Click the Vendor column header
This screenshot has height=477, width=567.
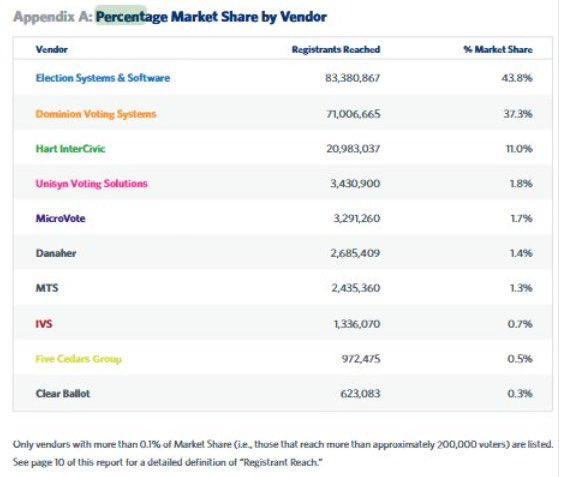pyautogui.click(x=52, y=50)
